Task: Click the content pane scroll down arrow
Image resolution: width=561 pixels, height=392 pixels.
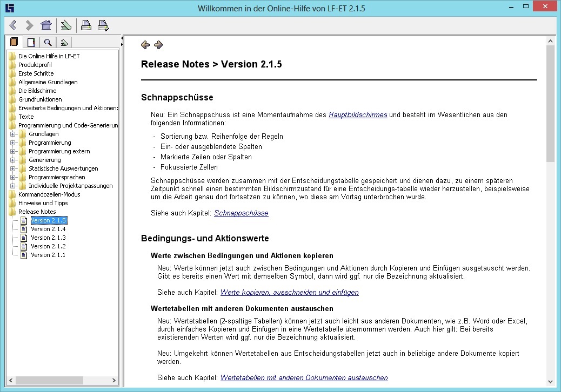Action: click(550, 382)
